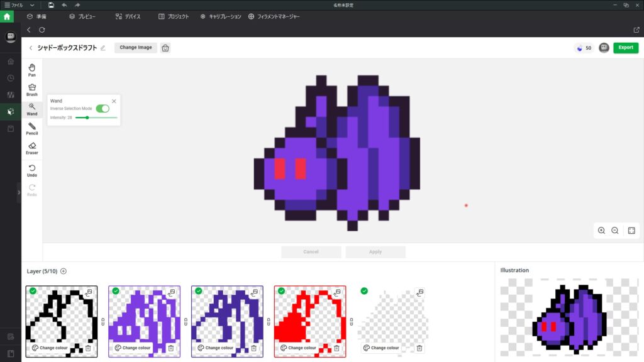
Task: Open the user avatar near Export
Action: coord(604,48)
